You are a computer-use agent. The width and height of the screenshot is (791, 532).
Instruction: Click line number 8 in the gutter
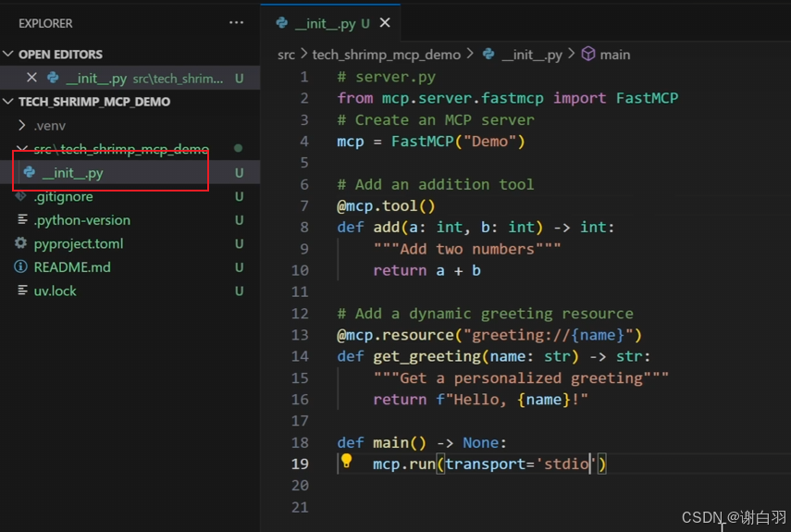click(x=304, y=228)
